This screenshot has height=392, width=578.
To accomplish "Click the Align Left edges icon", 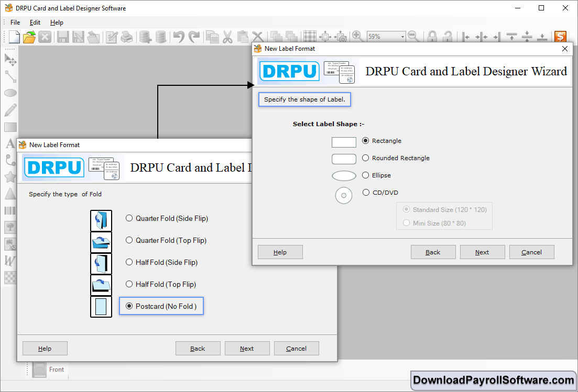I will click(466, 37).
